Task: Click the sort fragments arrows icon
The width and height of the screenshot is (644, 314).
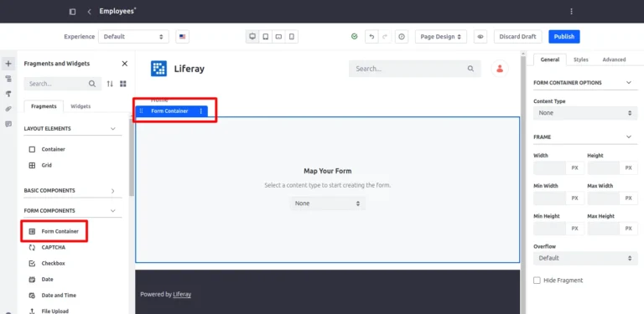Action: (110, 84)
